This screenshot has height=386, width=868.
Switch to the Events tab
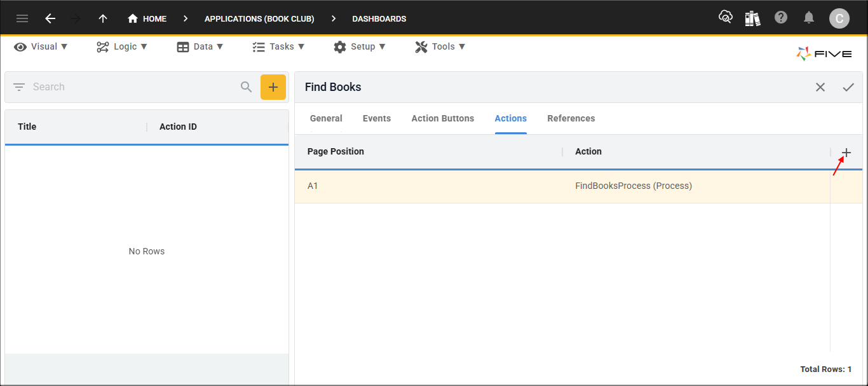pos(376,118)
